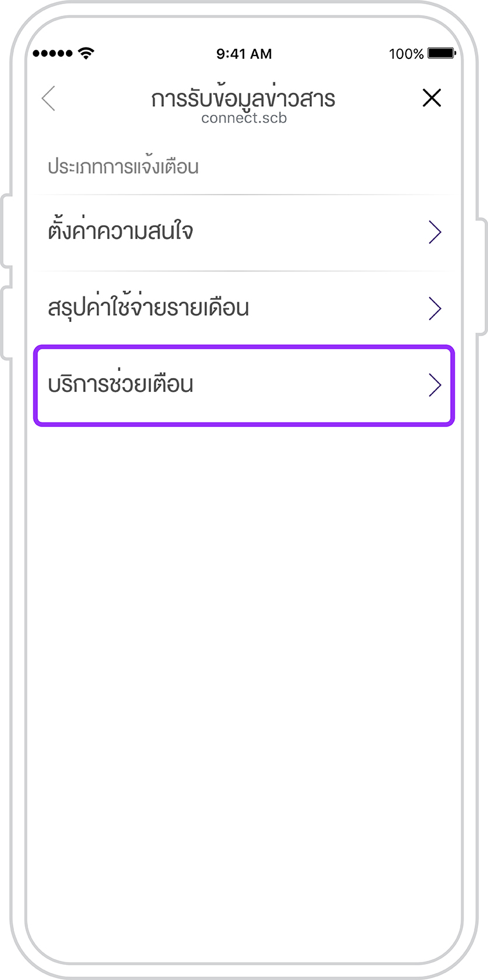Tap the battery icon in status bar
The image size is (488, 980).
tap(441, 54)
